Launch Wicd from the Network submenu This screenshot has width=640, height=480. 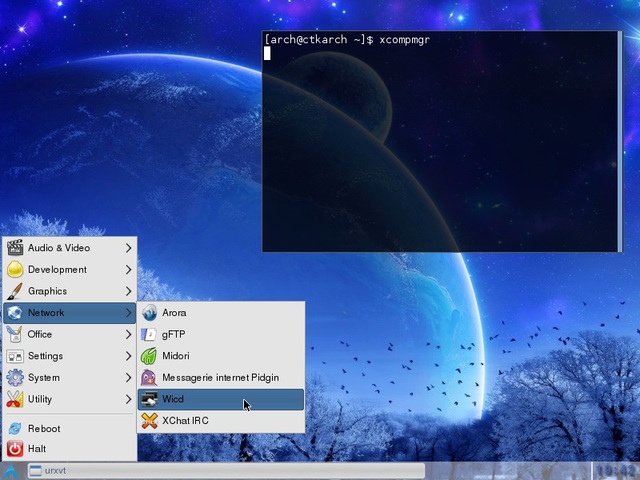click(x=221, y=399)
